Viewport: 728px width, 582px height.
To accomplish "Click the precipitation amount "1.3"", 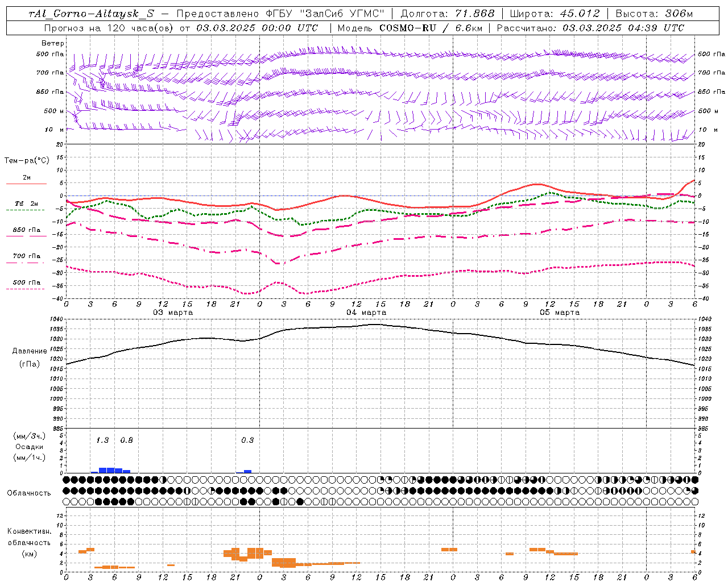I will pos(102,440).
